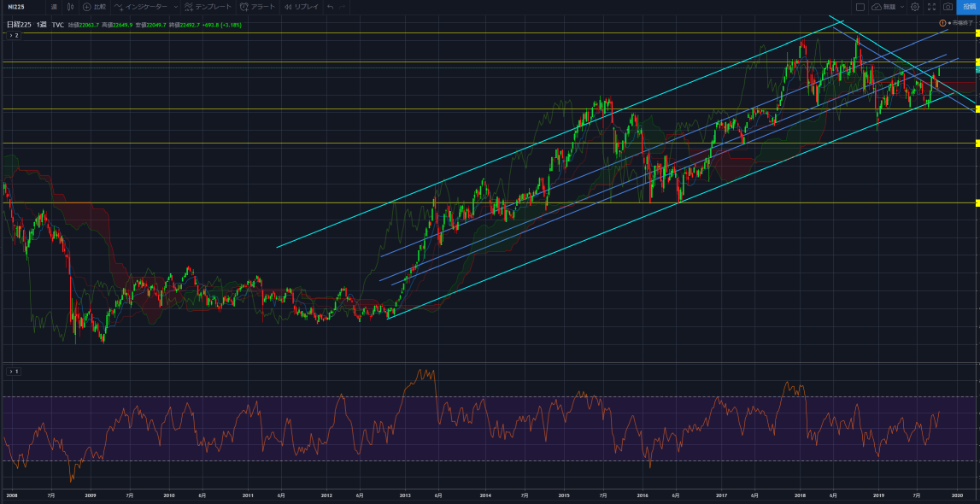Image resolution: width=980 pixels, height=504 pixels.
Task: Click the NI225 symbol search field
Action: click(x=22, y=7)
